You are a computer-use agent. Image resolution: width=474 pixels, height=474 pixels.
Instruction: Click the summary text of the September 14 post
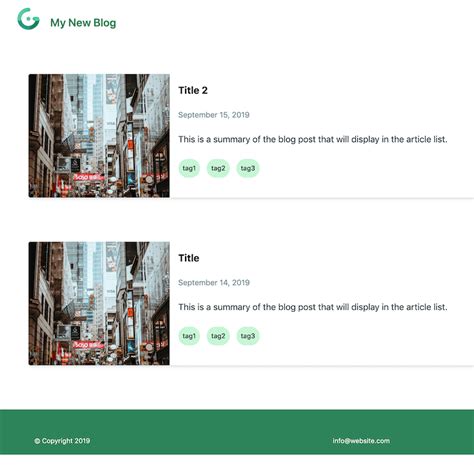point(313,307)
